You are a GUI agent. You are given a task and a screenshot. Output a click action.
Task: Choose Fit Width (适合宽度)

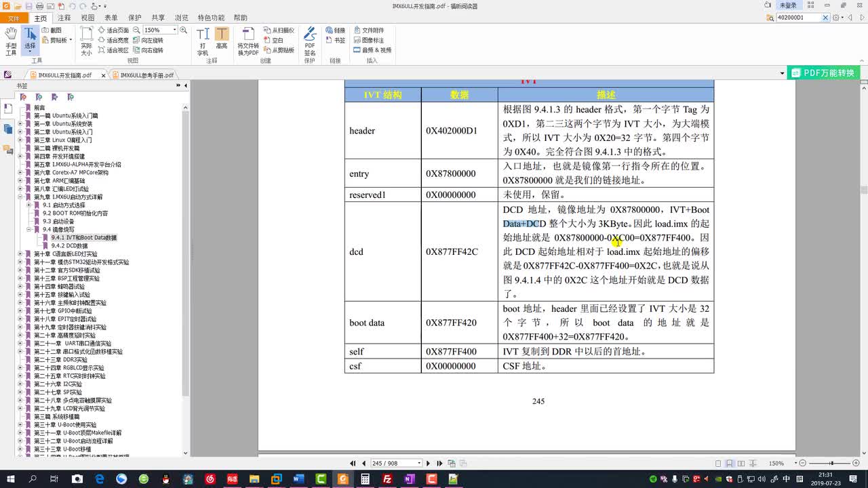(113, 40)
